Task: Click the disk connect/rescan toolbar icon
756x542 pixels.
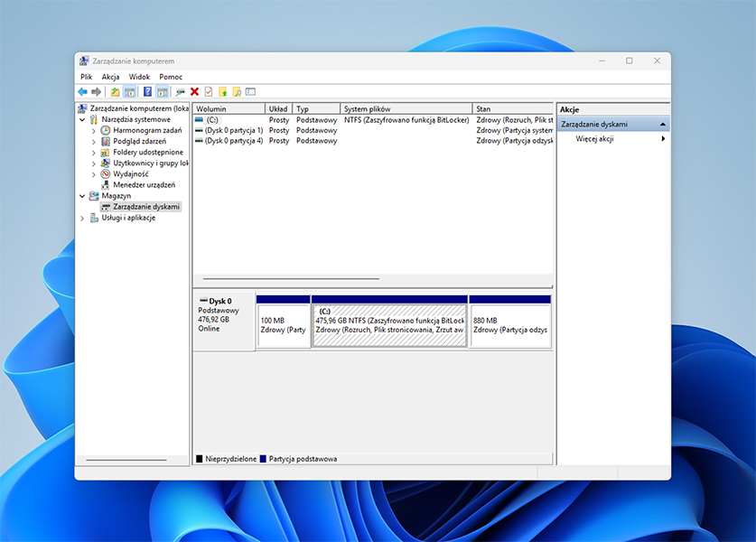Action: (181, 91)
